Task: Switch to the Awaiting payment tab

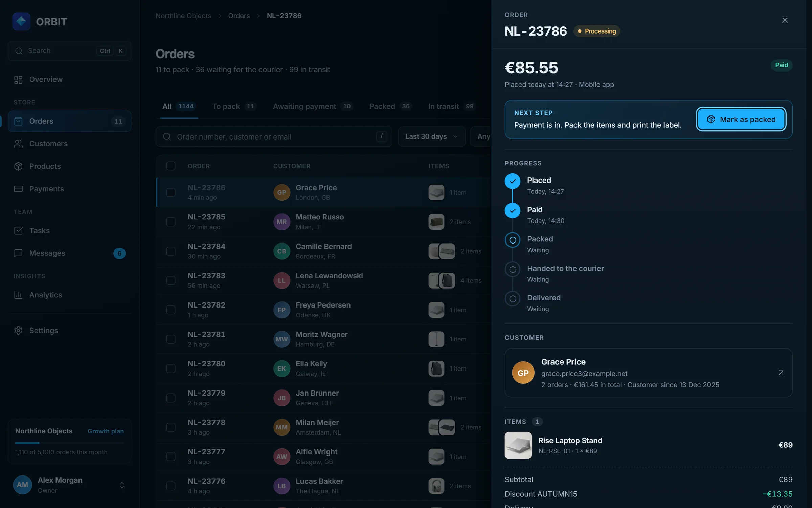Action: coord(313,106)
